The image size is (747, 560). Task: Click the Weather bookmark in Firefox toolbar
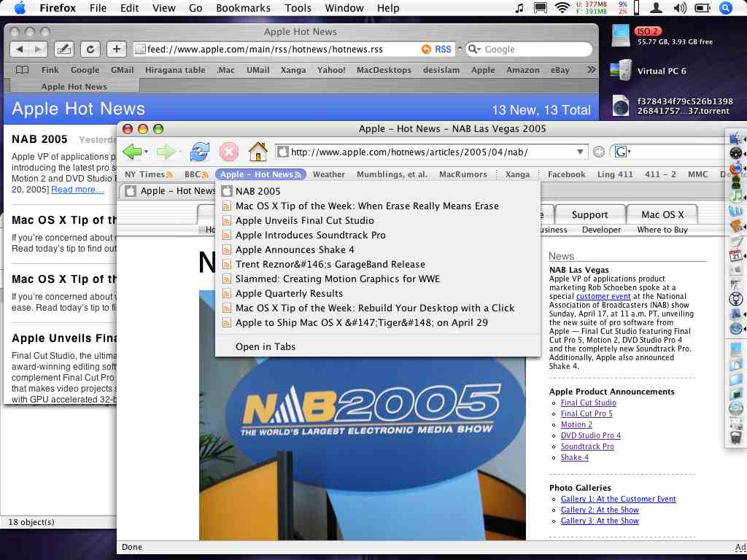(x=329, y=174)
